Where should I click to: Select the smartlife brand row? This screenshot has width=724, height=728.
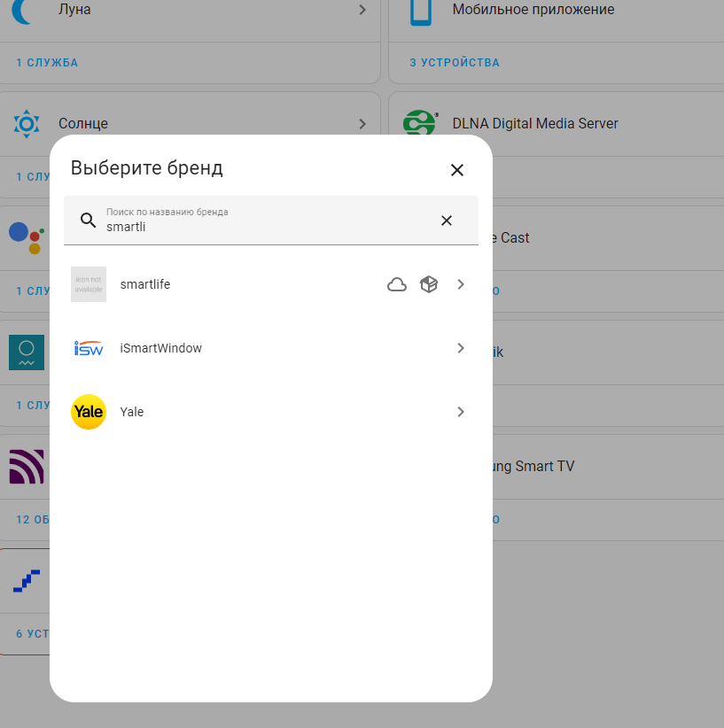(271, 284)
